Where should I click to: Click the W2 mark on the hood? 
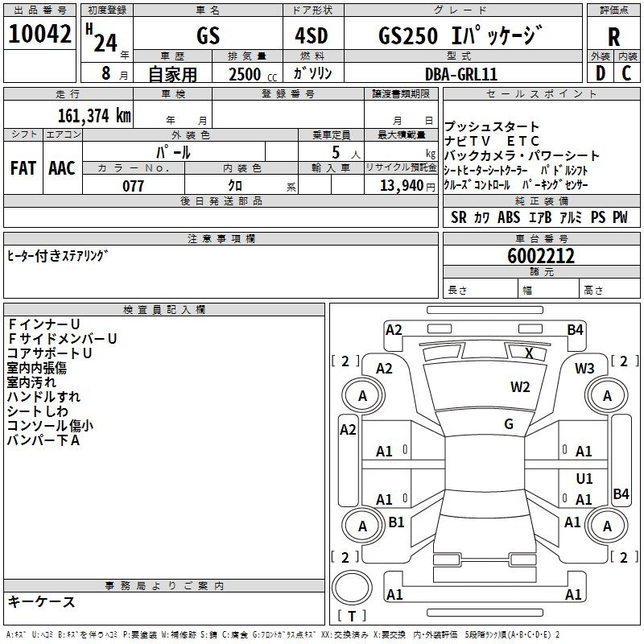[520, 387]
